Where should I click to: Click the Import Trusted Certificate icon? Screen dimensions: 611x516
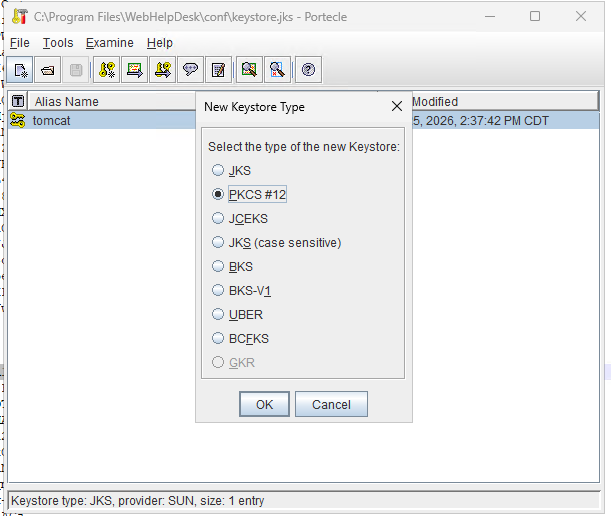134,70
